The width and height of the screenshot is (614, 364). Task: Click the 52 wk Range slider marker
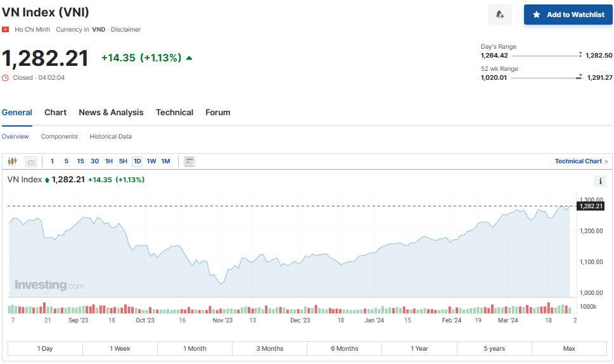(x=579, y=77)
